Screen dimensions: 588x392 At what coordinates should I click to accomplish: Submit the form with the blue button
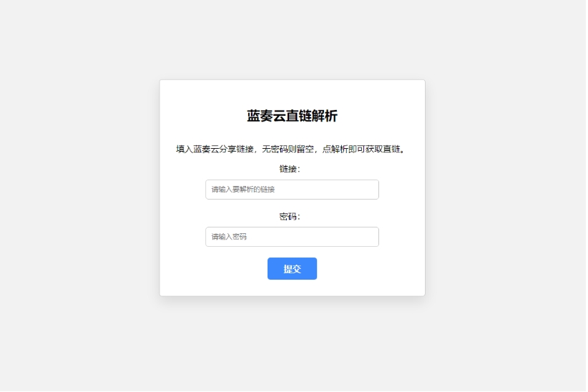(x=293, y=270)
